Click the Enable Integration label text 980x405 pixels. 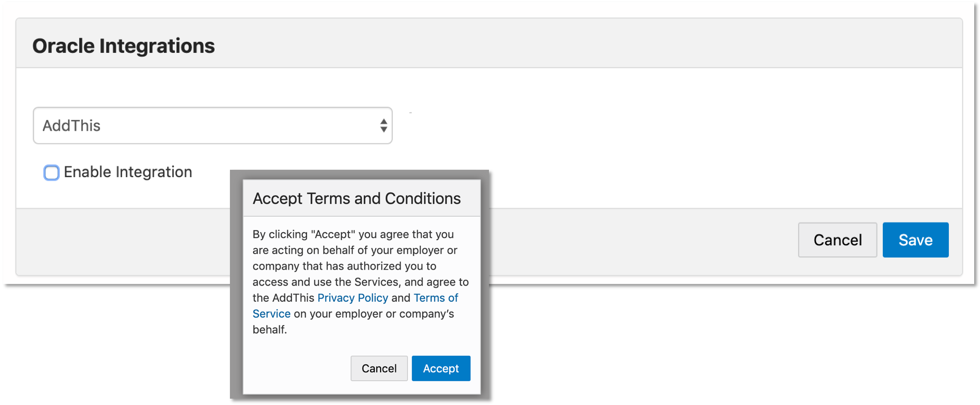coord(128,172)
